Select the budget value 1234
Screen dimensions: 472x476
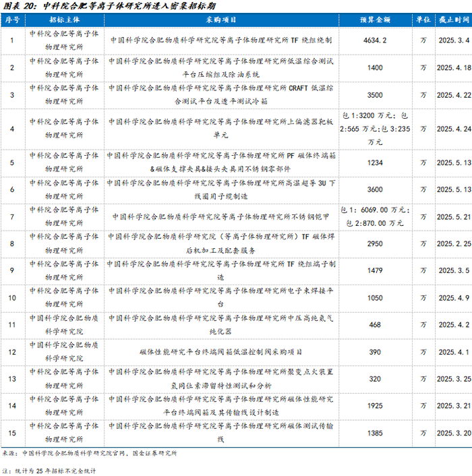pyautogui.click(x=375, y=162)
